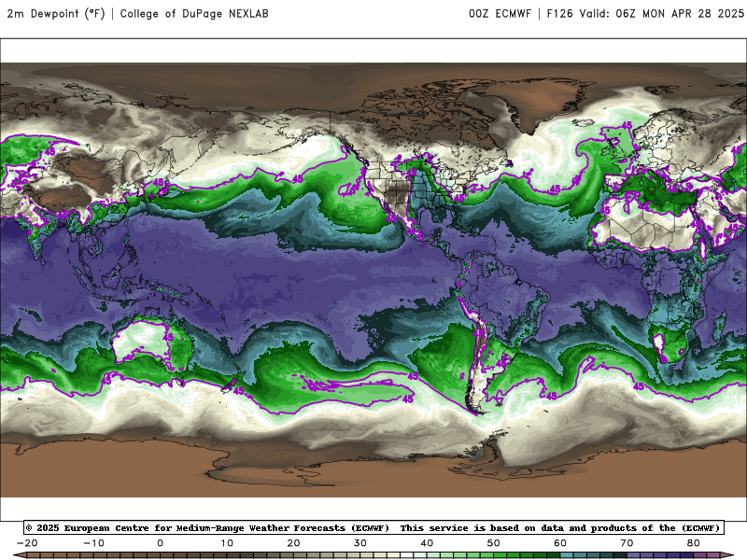Click the "20" colorbar scale label
The width and height of the screenshot is (747, 560).
pos(293,543)
